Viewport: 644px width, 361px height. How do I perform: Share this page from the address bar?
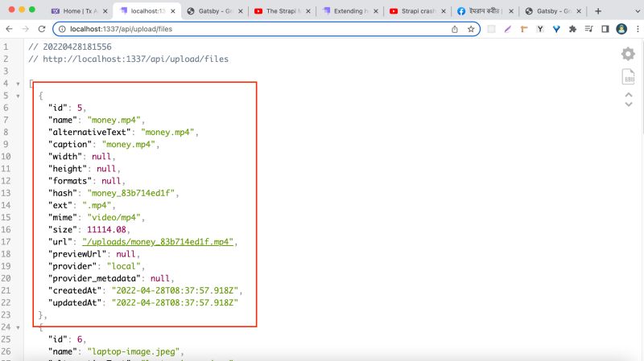(x=455, y=29)
